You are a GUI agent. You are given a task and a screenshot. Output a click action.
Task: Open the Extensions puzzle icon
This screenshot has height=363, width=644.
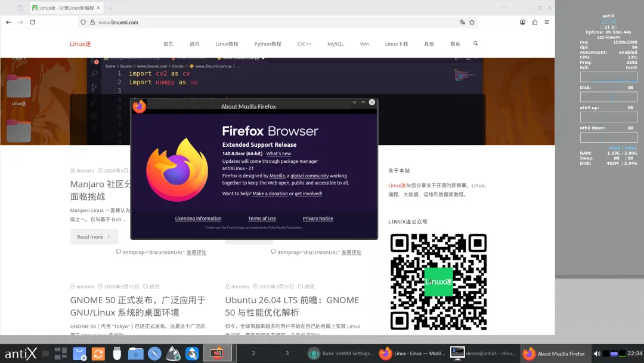pos(535,22)
